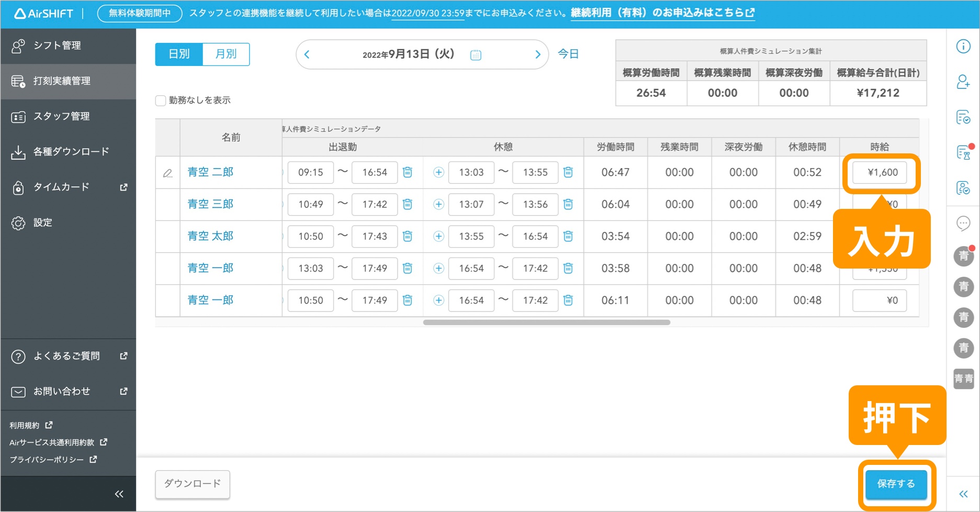Open the スタッフ管理 menu item
The width and height of the screenshot is (980, 512).
[x=62, y=116]
